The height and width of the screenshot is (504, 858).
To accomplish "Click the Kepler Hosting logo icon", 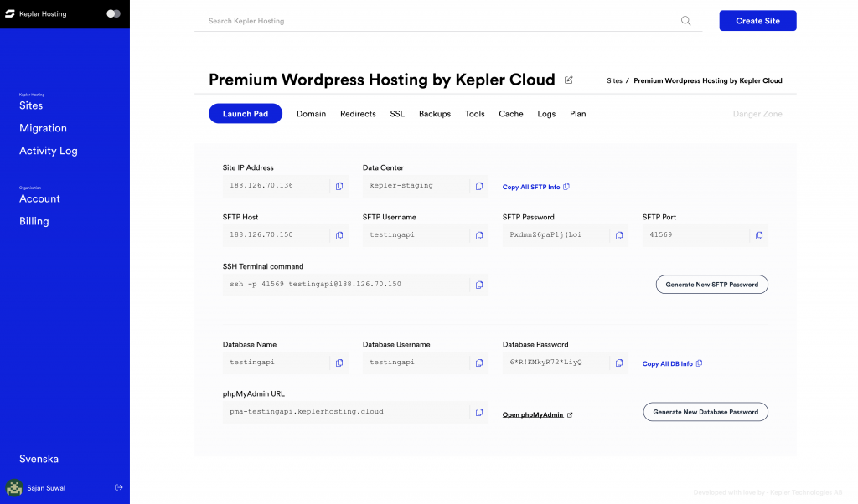I will click(10, 13).
